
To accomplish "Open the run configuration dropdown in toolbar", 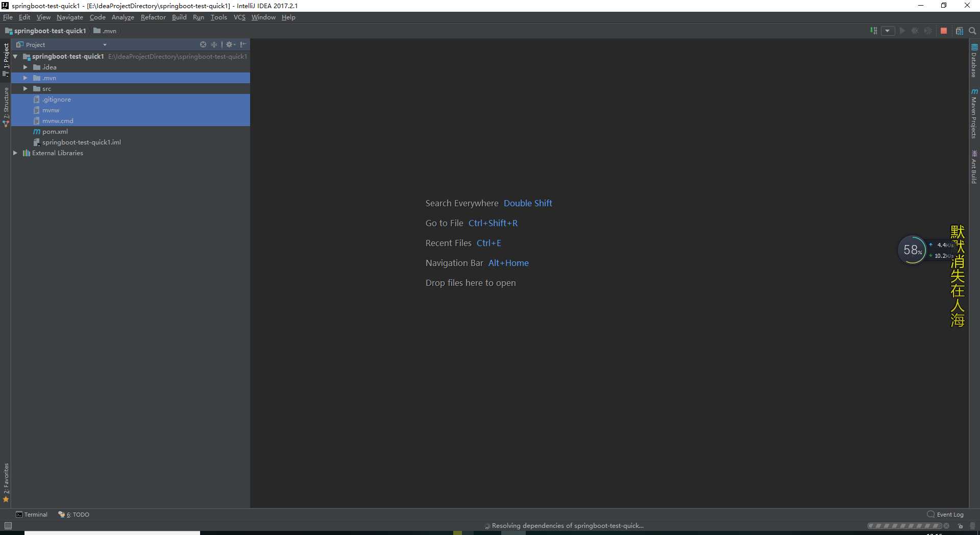I will [888, 31].
